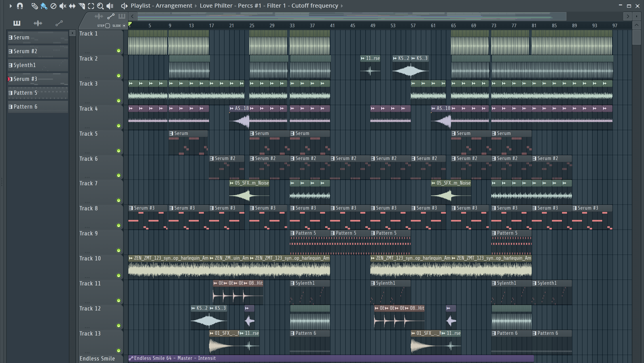Select Serum pattern in the picker
The width and height of the screenshot is (644, 363).
[38, 38]
